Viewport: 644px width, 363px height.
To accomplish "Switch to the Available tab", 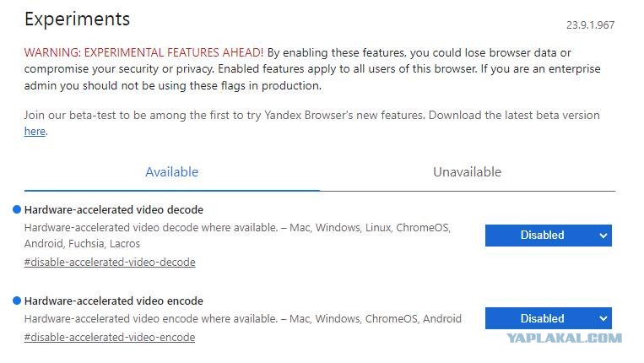I will 171,172.
